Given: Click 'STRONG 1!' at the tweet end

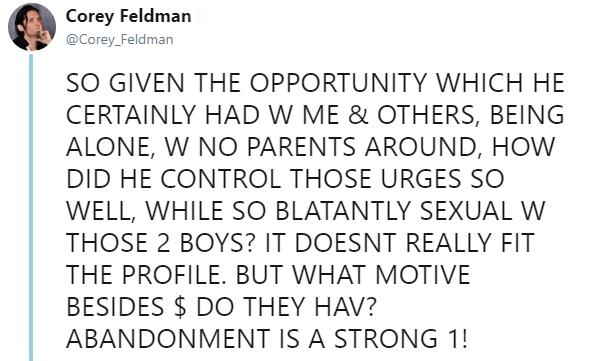Looking at the screenshot, I should coord(401,339).
